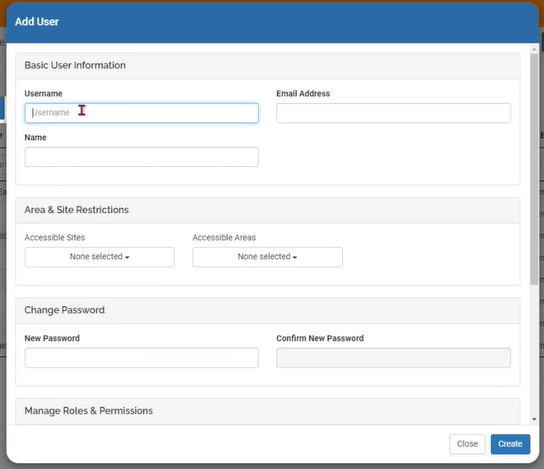Click the Confirm New Password field
The image size is (544, 469).
393,358
